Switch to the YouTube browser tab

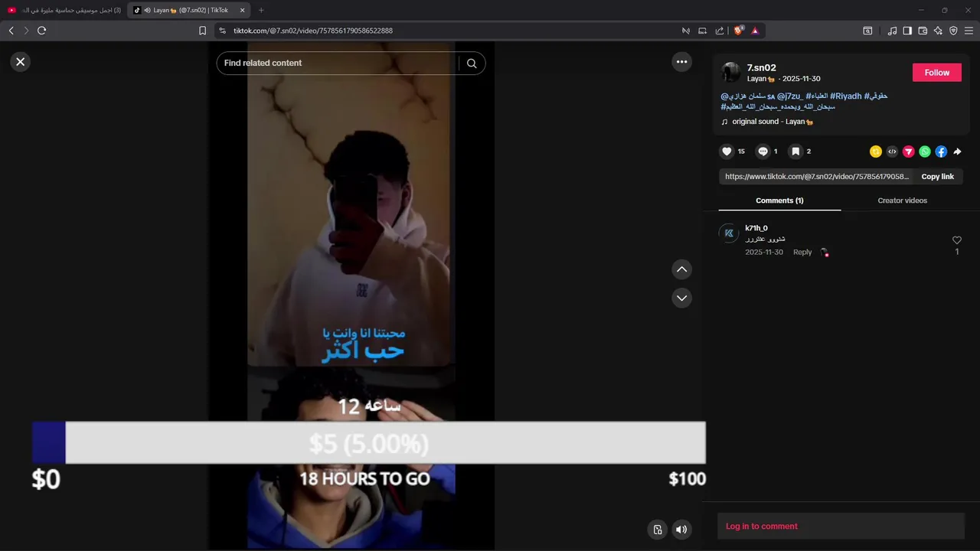point(64,10)
